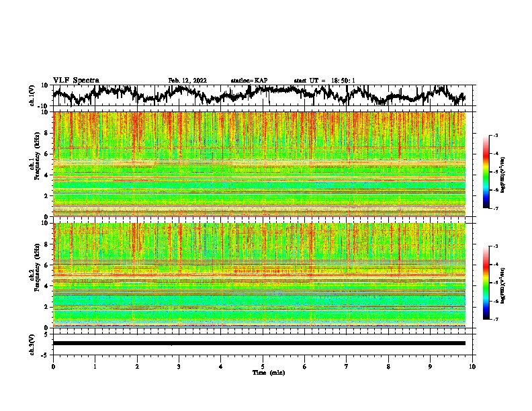This screenshot has height=411, width=532.
Task: Click the color scale bar beside ch.1 spectrogram
Action: pos(486,172)
